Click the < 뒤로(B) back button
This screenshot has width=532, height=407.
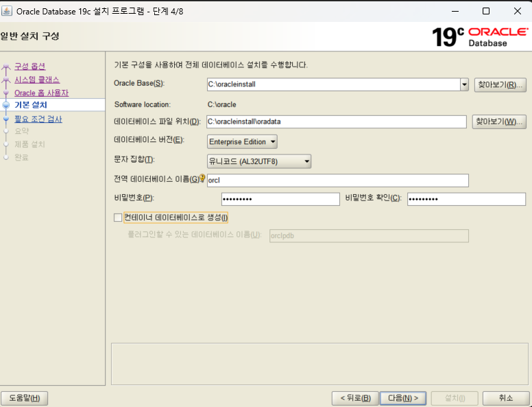point(355,398)
